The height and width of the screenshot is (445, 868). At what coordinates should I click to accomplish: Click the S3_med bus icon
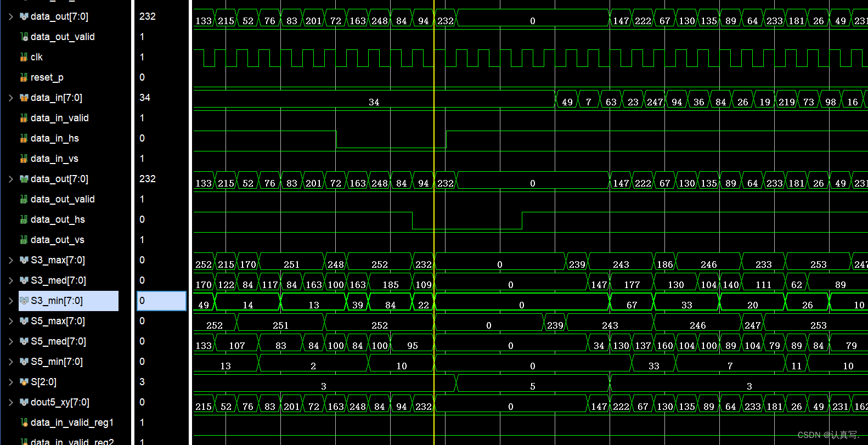pyautogui.click(x=24, y=280)
